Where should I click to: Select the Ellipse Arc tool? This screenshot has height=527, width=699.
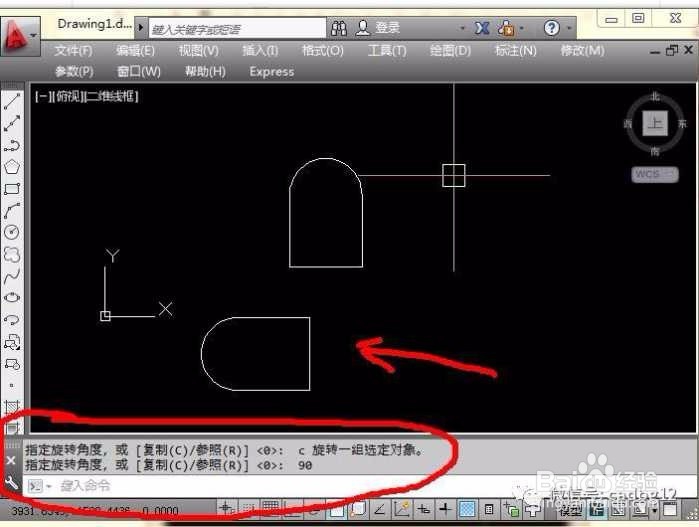click(x=12, y=319)
